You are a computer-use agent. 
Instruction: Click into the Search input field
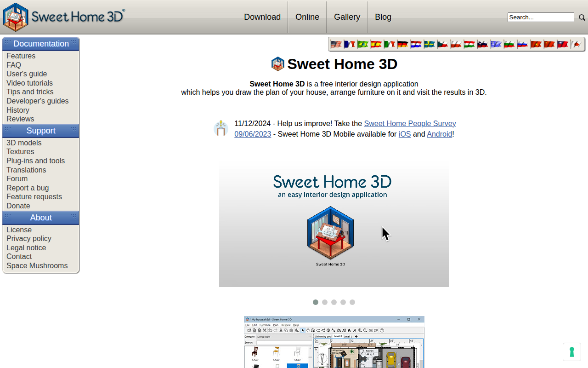[x=541, y=17]
